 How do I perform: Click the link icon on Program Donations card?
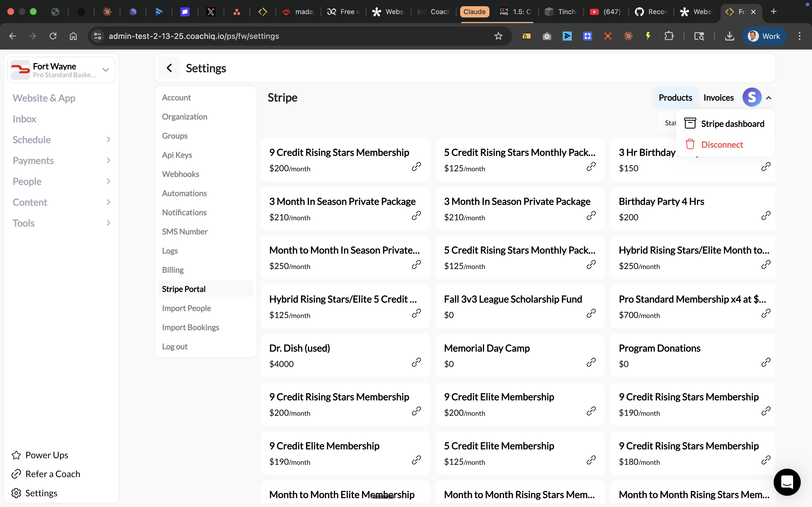pyautogui.click(x=766, y=363)
